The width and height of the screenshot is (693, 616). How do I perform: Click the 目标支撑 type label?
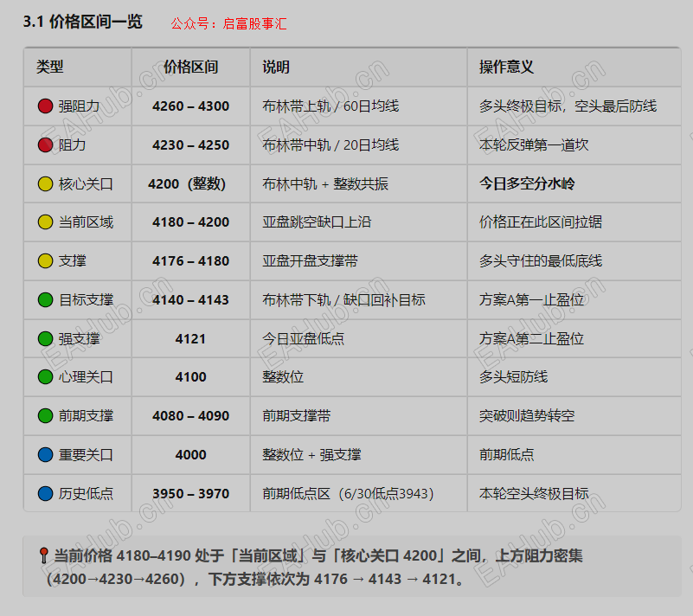coord(87,299)
